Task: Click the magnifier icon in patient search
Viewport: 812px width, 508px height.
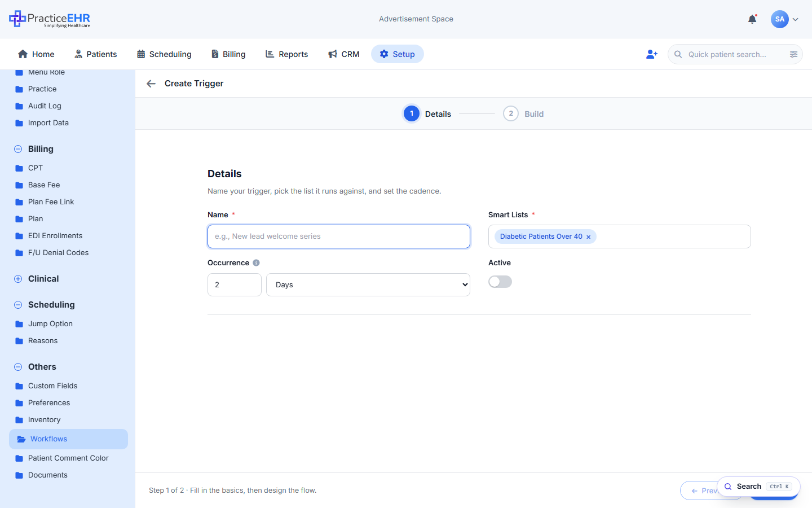Action: click(678, 54)
